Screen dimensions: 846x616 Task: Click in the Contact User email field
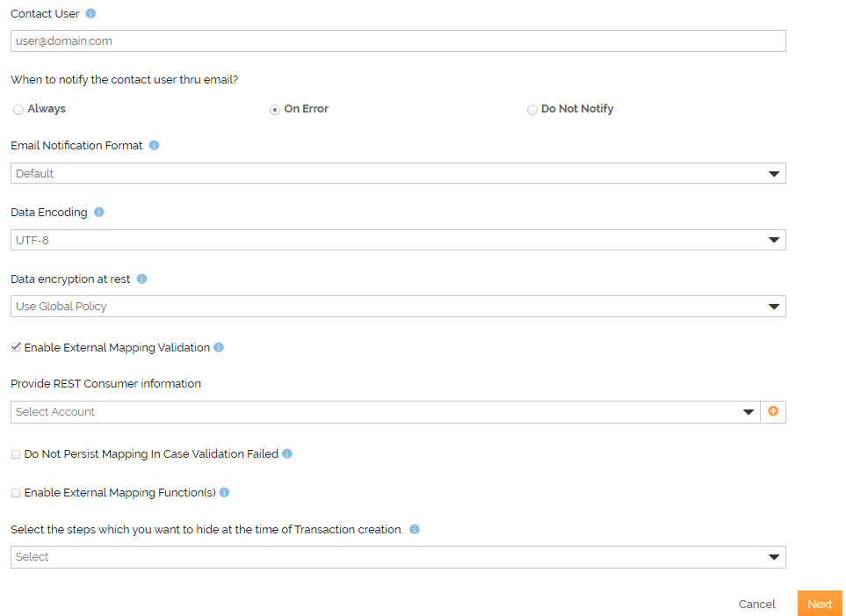click(398, 41)
